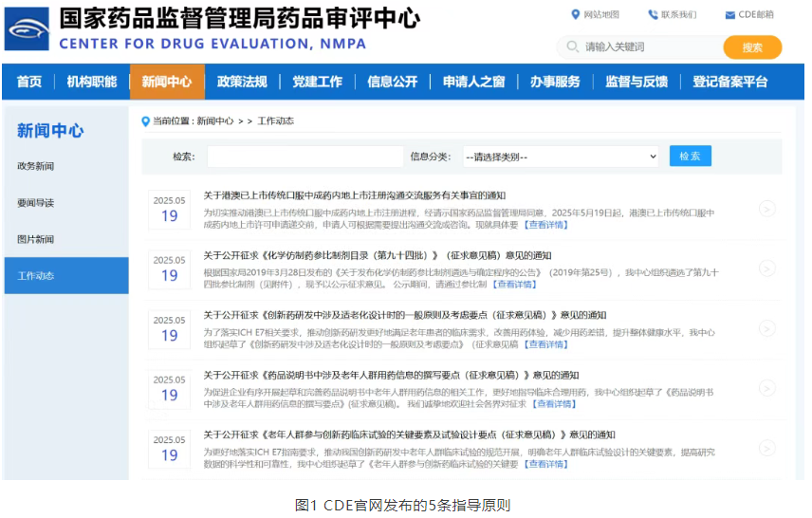Screen dimensions: 812x518
Task: Open the 信息公开 nav tab
Action: pos(393,82)
